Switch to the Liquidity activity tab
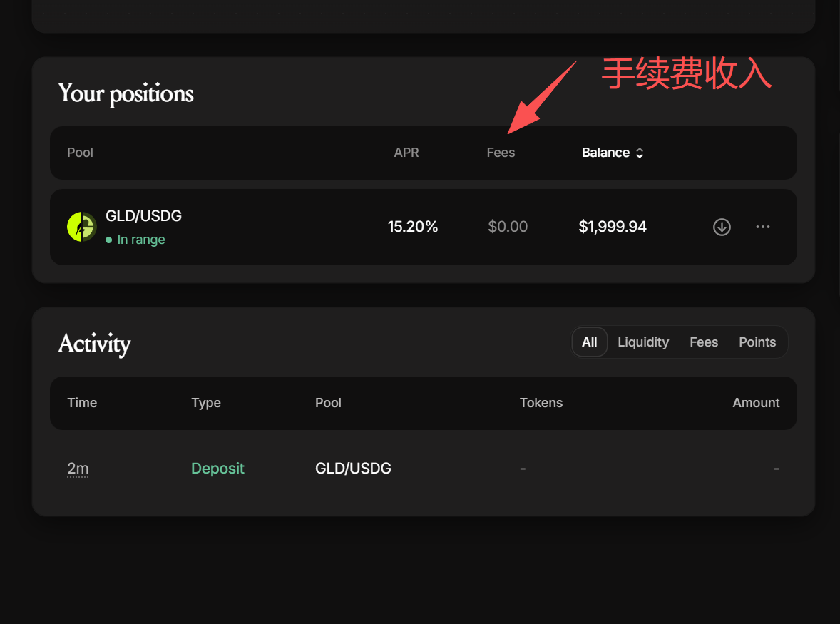The width and height of the screenshot is (840, 624). [x=643, y=342]
